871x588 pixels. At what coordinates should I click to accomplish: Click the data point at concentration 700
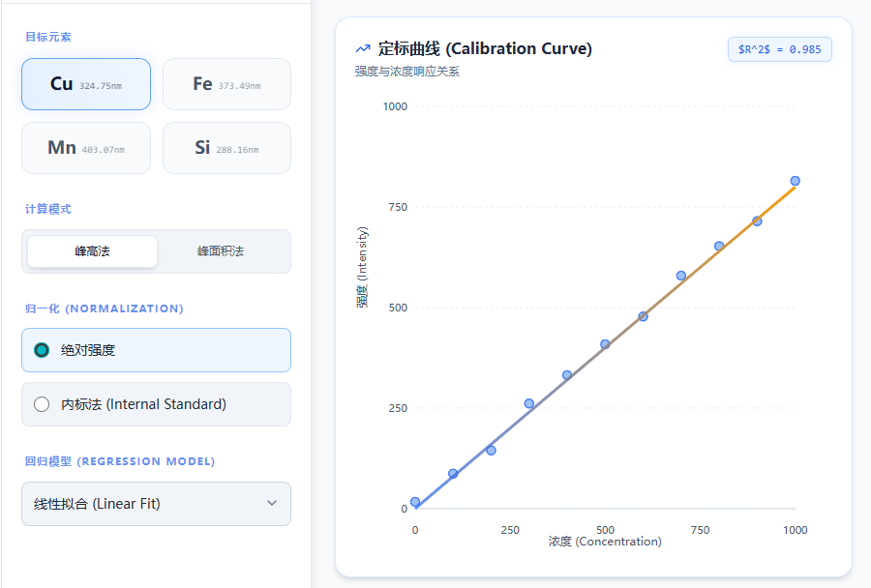pyautogui.click(x=681, y=276)
